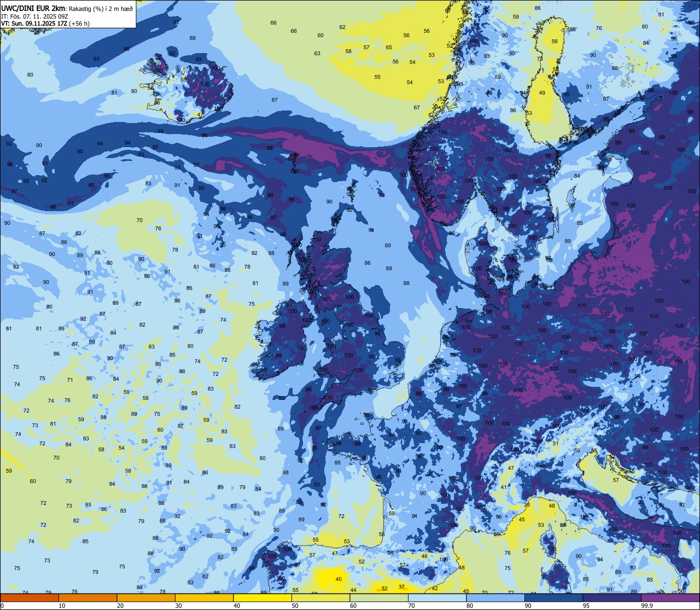
Task: Click the '62' humidity value near the top
Action: [x=342, y=27]
